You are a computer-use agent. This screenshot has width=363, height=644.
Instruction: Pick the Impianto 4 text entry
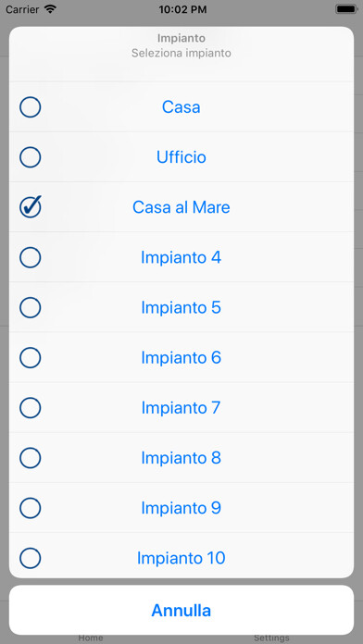click(x=181, y=257)
